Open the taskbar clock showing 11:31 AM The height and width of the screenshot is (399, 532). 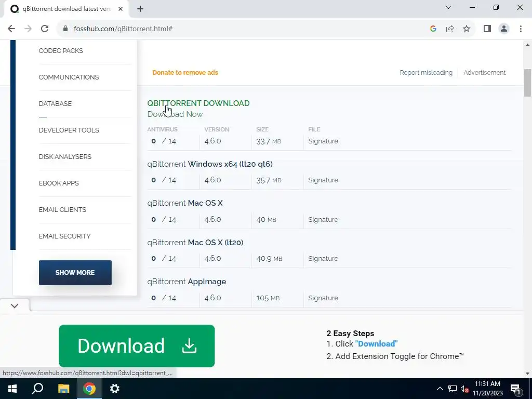tap(488, 389)
